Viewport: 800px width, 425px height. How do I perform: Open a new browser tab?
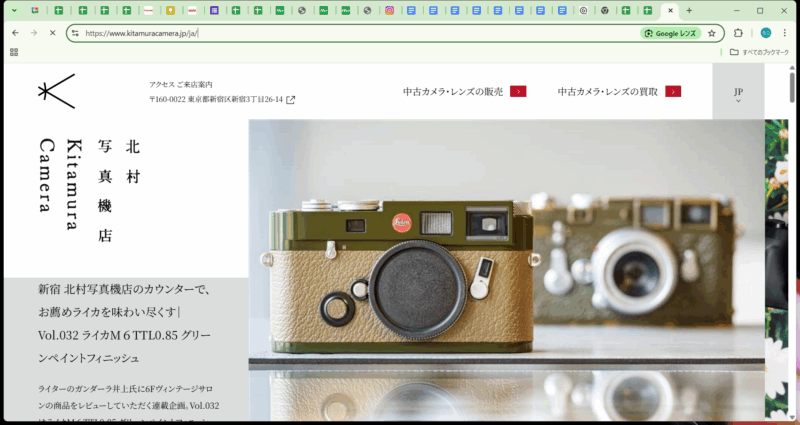tap(689, 10)
